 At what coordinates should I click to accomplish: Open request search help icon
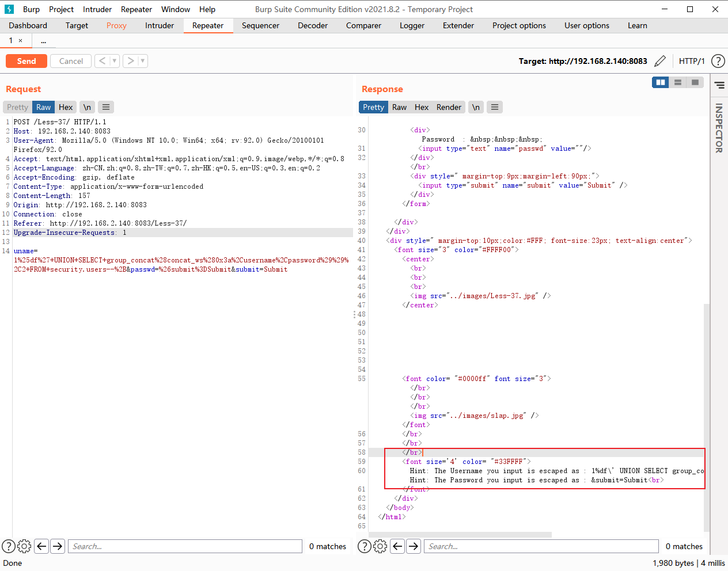click(x=9, y=546)
